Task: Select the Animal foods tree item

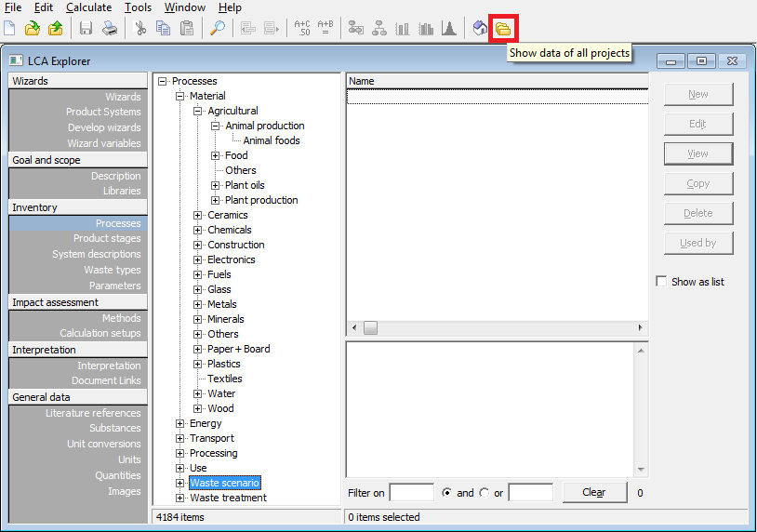Action: click(272, 140)
